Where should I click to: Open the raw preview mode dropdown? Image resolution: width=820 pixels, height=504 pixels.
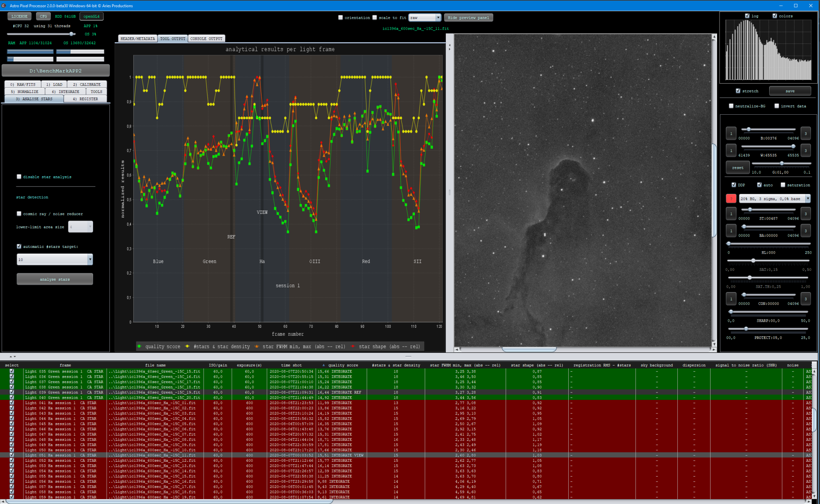(x=424, y=17)
